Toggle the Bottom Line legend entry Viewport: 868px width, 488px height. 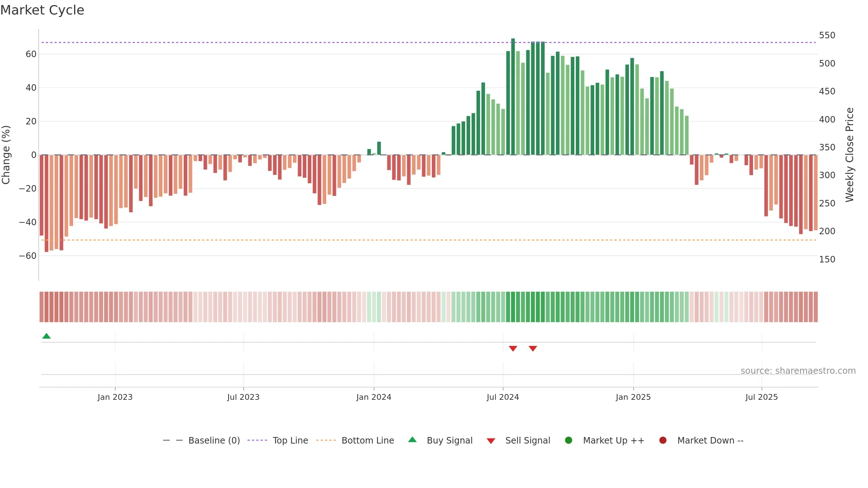point(355,440)
